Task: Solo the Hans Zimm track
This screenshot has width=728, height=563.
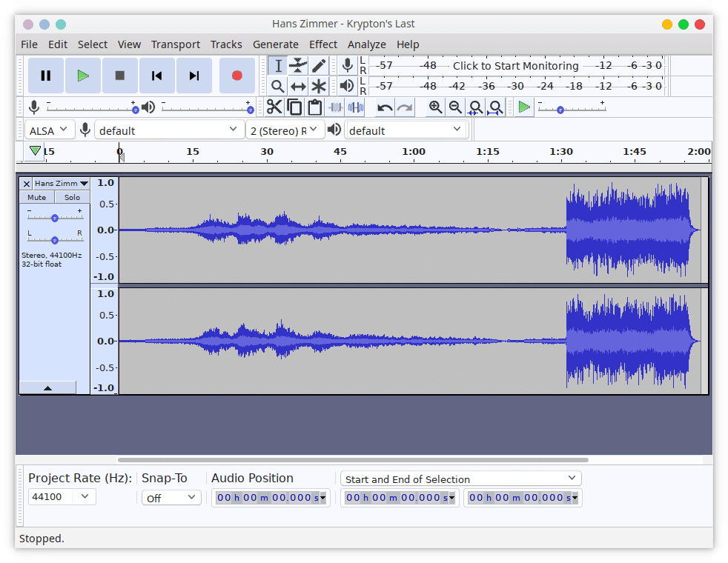Action: 72,197
